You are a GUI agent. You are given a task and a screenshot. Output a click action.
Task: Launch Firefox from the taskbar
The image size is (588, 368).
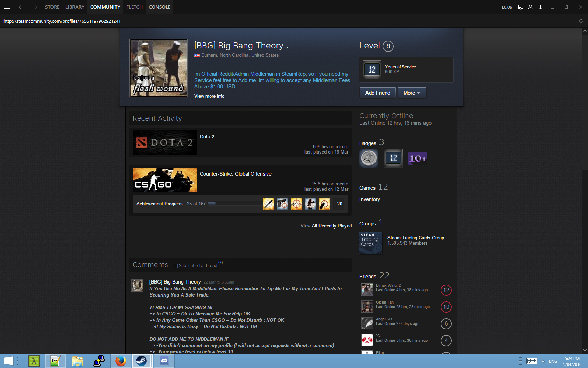pyautogui.click(x=121, y=361)
